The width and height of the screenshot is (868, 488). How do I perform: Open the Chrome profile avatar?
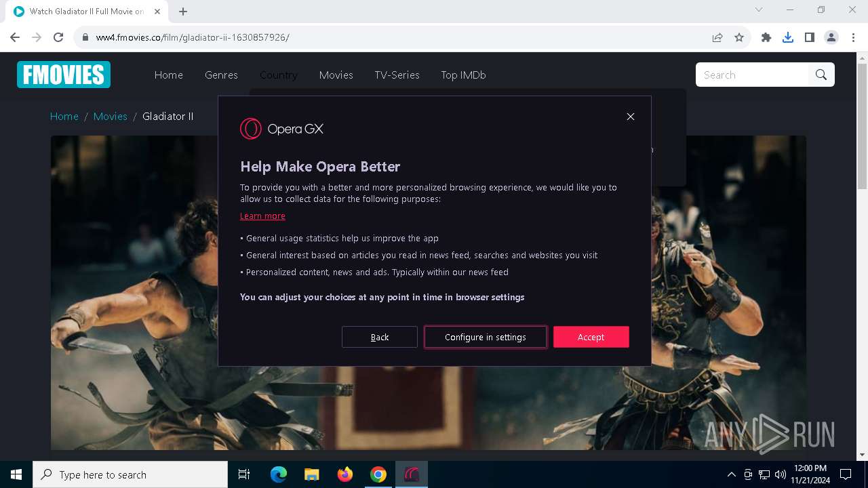pyautogui.click(x=831, y=37)
